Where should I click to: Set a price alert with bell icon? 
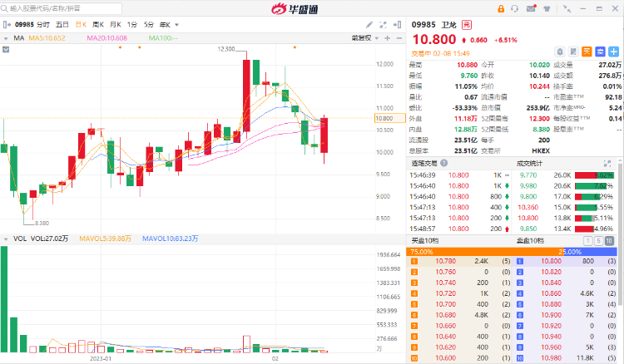[560, 52]
